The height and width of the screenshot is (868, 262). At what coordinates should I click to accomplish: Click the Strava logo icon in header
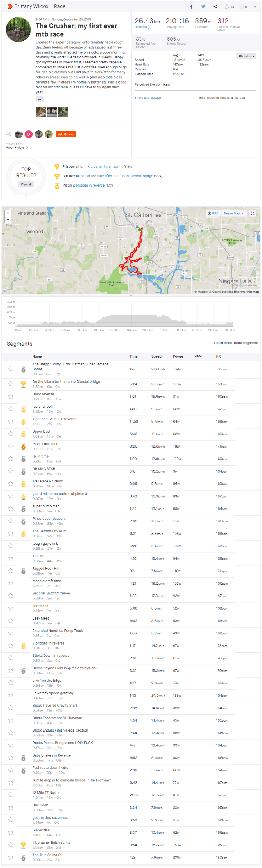[x=10, y=6]
